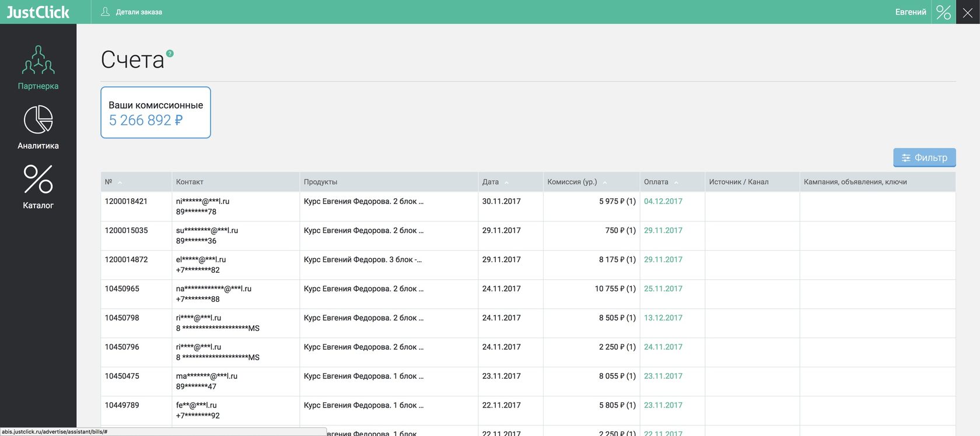
Task: Open the Фильтр button
Action: click(924, 157)
